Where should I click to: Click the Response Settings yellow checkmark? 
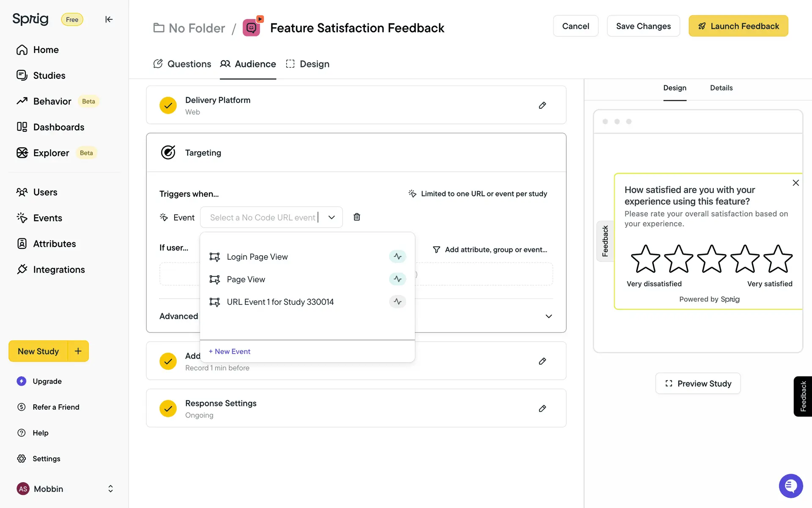(168, 409)
